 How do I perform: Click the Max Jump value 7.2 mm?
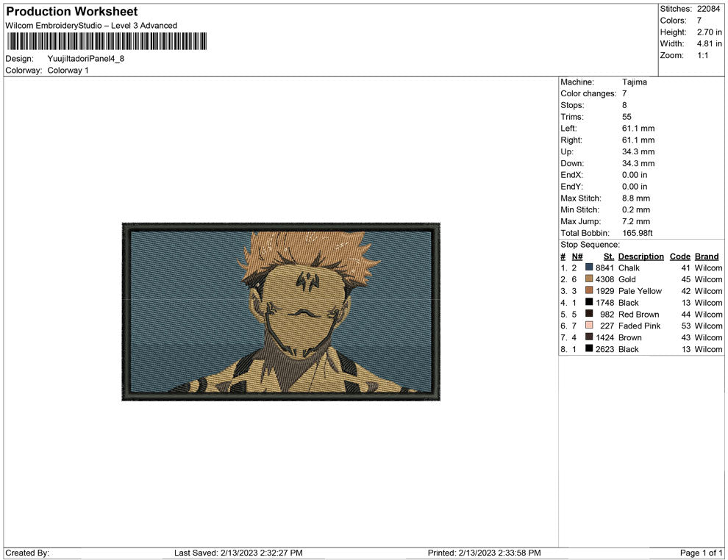636,221
